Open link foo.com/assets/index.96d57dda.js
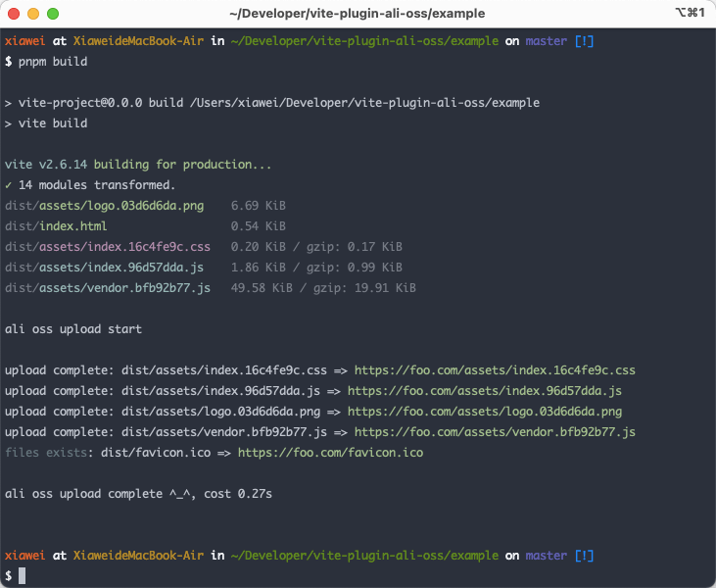Image resolution: width=716 pixels, height=588 pixels. coord(485,391)
